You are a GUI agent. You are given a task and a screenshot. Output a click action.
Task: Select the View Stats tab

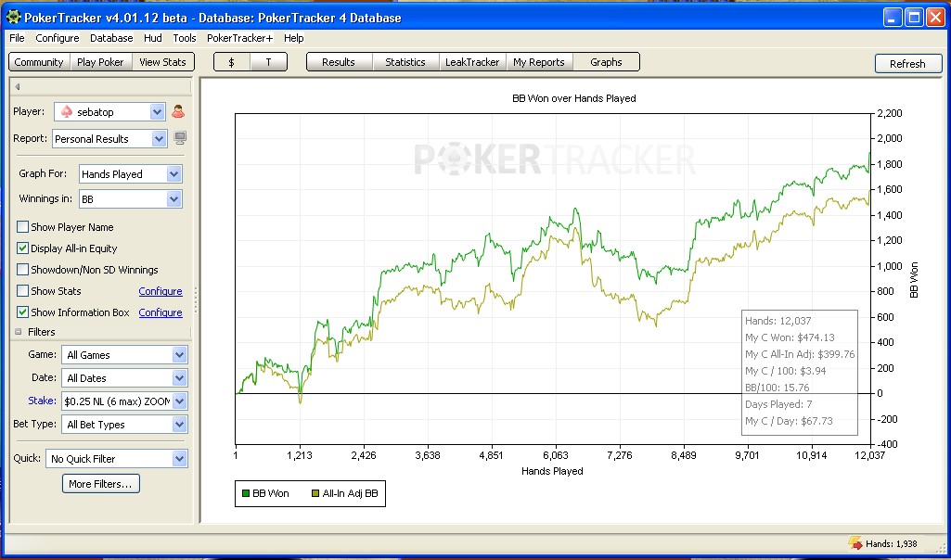pyautogui.click(x=162, y=62)
